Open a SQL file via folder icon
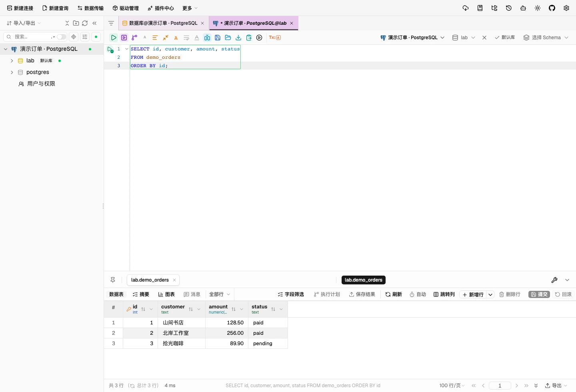Image resolution: width=576 pixels, height=392 pixels. click(228, 38)
